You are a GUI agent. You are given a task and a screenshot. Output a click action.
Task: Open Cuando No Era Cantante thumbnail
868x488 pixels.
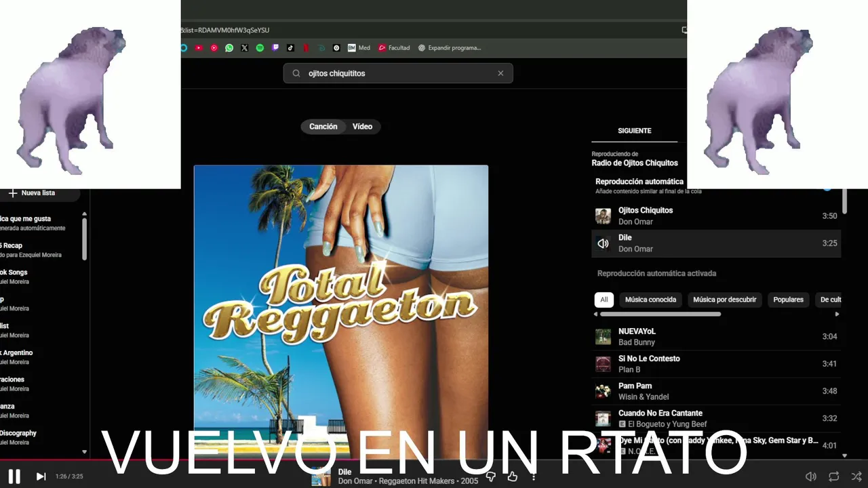603,418
